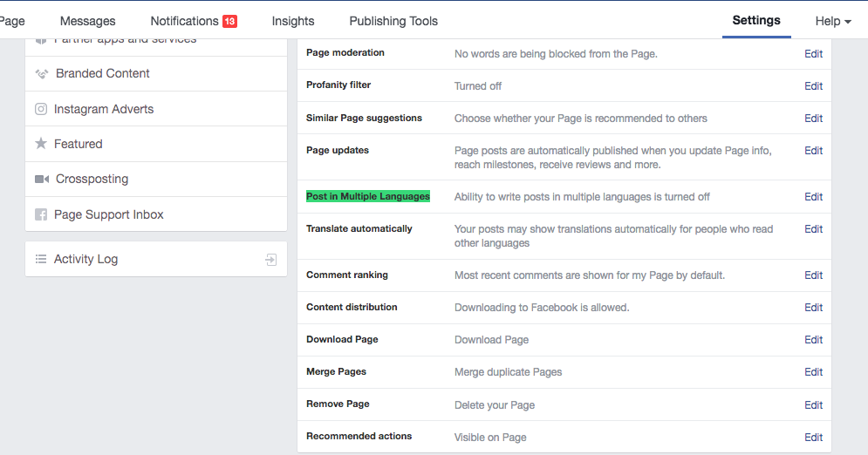Click 'Visible on Page' description
This screenshot has height=455, width=868.
click(x=490, y=438)
